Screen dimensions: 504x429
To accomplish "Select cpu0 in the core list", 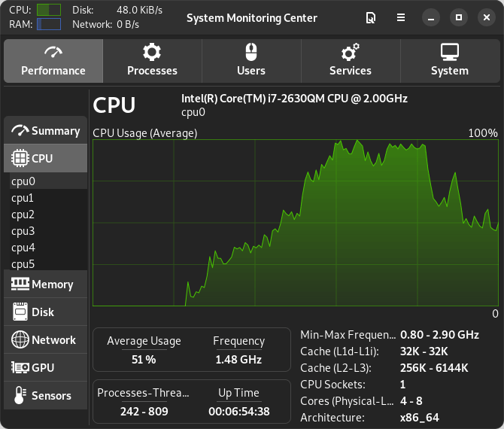I will pos(23,181).
